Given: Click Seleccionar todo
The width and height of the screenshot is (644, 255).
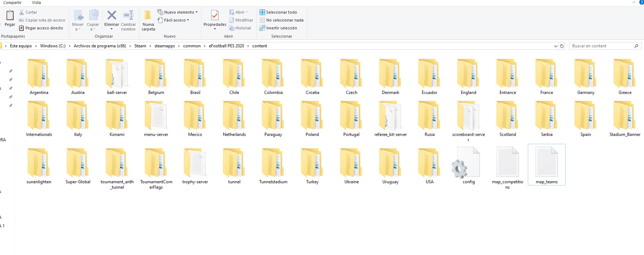Looking at the screenshot, I should [278, 12].
